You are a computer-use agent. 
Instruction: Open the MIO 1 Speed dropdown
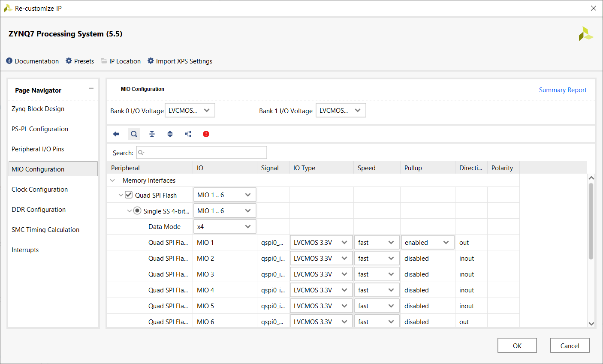[x=377, y=242]
